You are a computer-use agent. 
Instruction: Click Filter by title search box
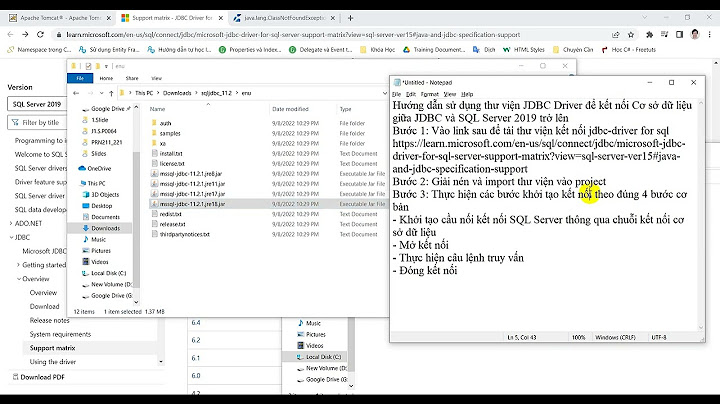pyautogui.click(x=37, y=123)
